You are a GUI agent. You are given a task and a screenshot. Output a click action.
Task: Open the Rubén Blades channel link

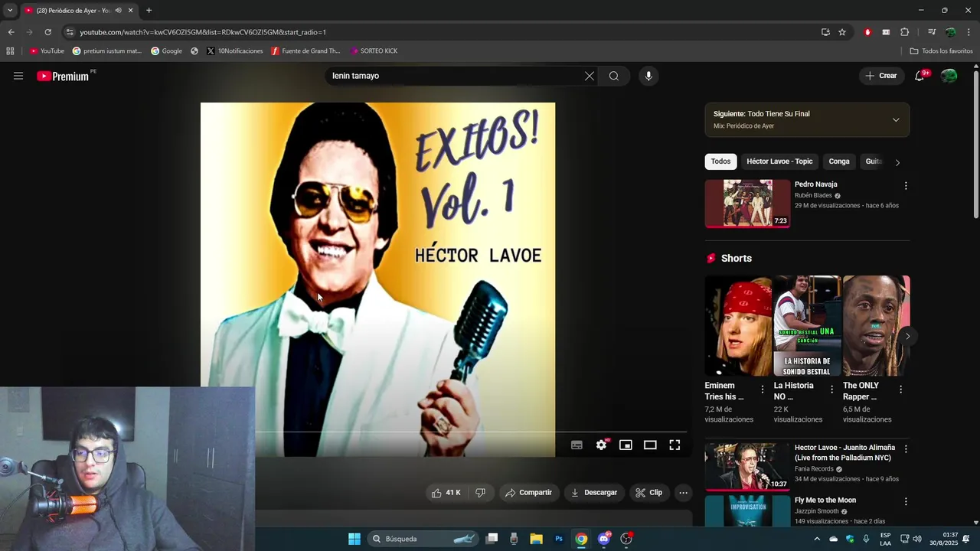click(x=813, y=196)
